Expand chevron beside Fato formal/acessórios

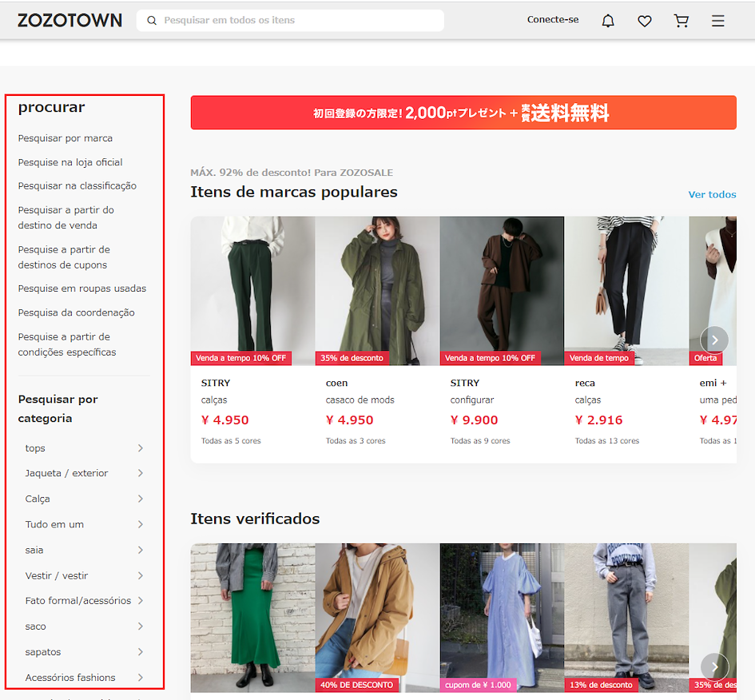click(141, 600)
